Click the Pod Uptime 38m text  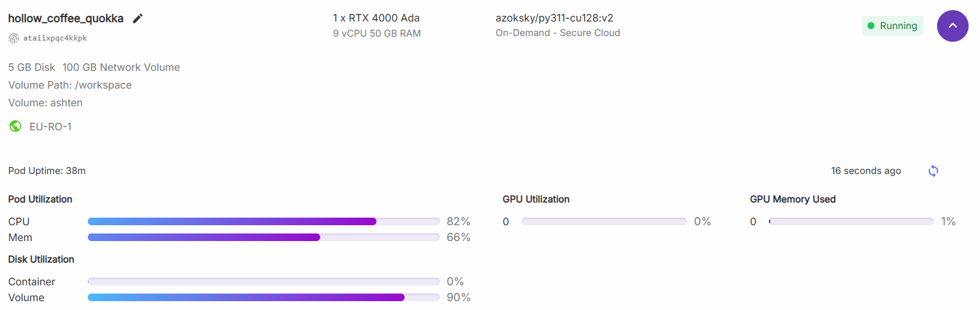click(x=47, y=171)
